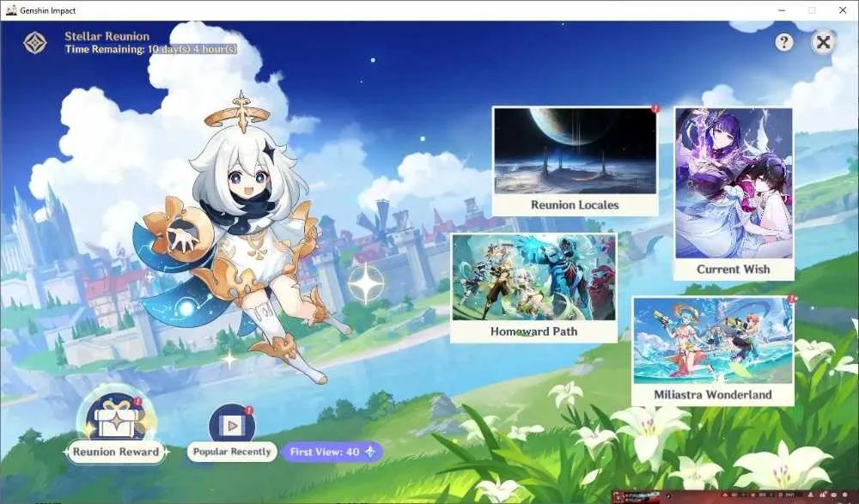This screenshot has width=859, height=504.
Task: Open the Reunion Locales moon landscape image
Action: (x=576, y=150)
